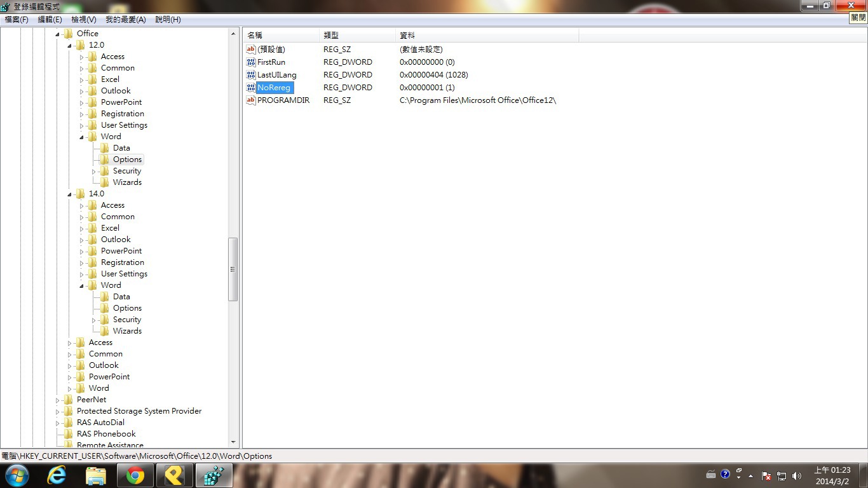Select the PowerPoint key under 14.0
Screen dimensions: 868x488
[121, 251]
